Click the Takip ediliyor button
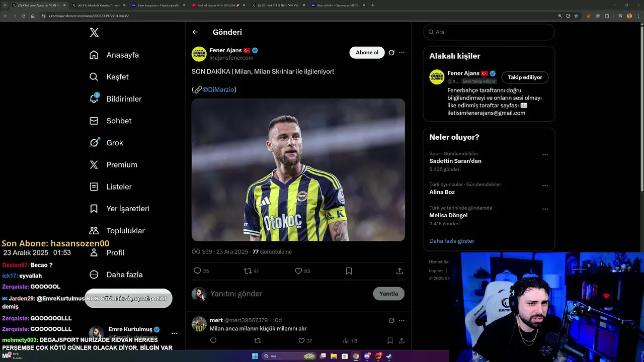The height and width of the screenshot is (362, 644). coord(525,77)
